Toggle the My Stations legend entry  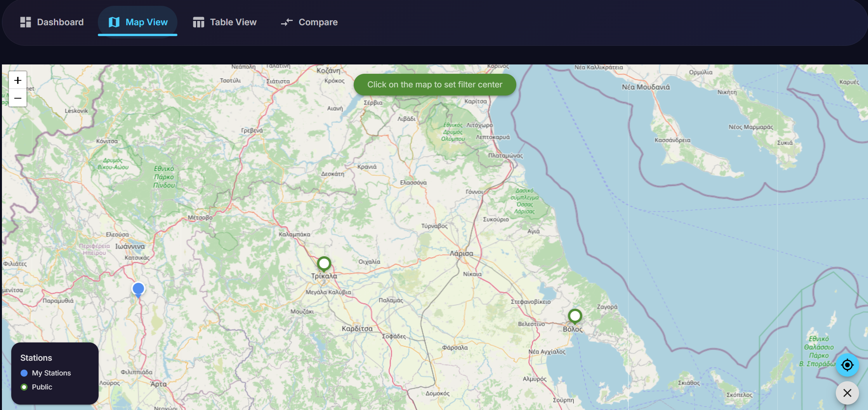pos(51,373)
